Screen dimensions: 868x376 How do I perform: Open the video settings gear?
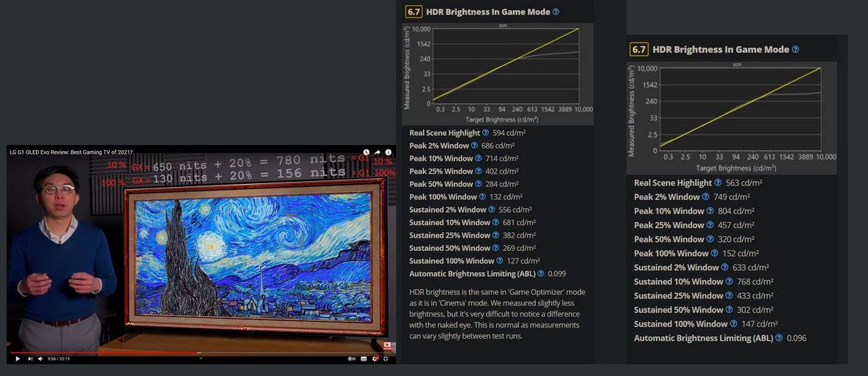coord(375,359)
